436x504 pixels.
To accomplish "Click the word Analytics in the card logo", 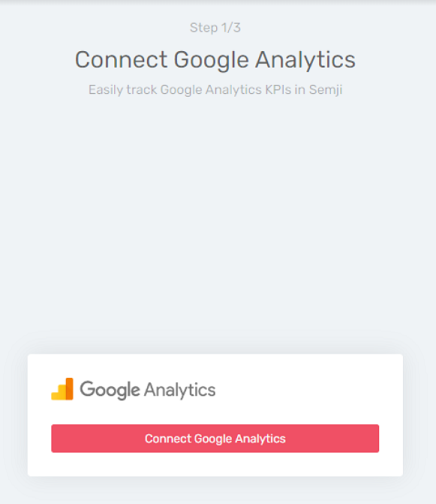I will (x=180, y=390).
